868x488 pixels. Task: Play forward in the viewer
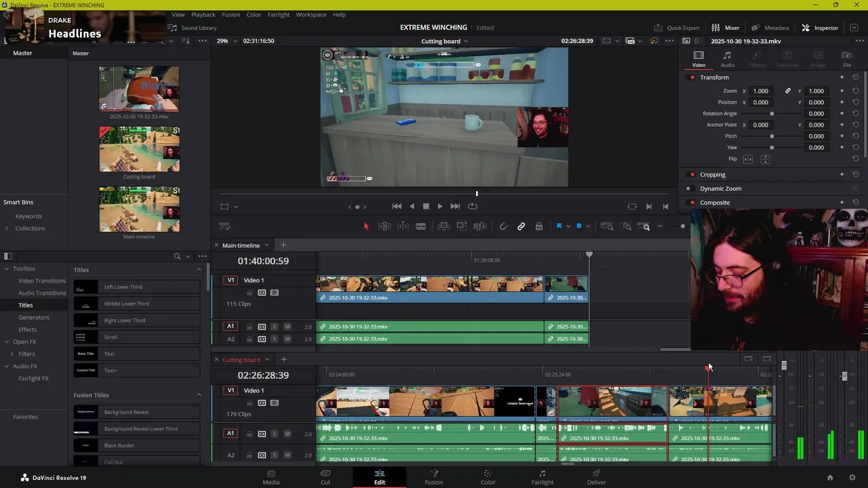[x=440, y=206]
